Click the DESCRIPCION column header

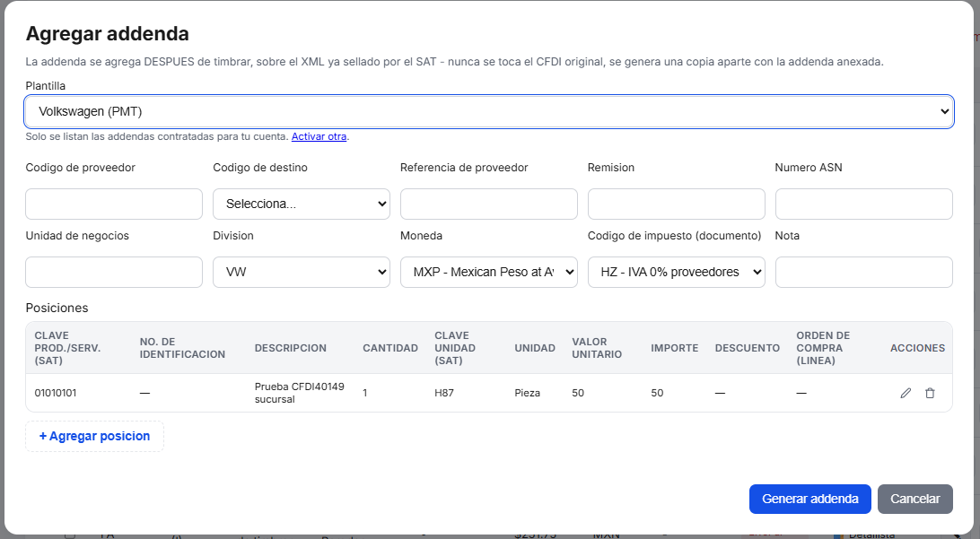point(290,348)
